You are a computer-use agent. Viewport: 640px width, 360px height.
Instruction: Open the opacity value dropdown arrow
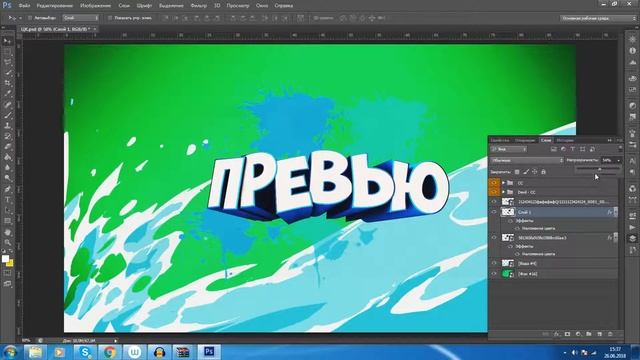pyautogui.click(x=618, y=160)
